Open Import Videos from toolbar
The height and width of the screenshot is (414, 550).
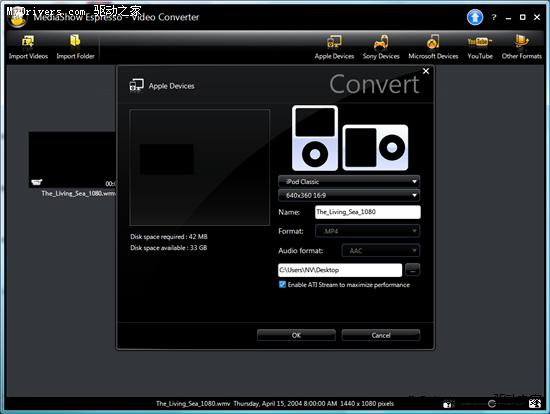point(28,47)
